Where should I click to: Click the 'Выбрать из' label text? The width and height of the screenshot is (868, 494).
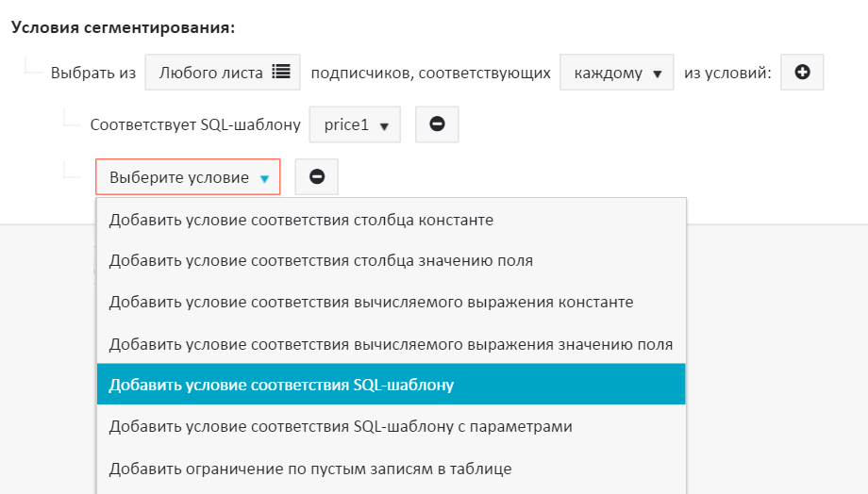pos(93,74)
